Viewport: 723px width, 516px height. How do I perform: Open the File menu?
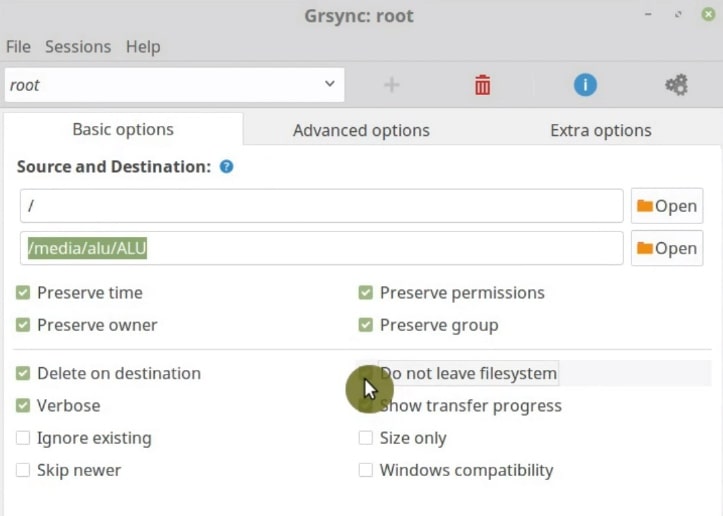pyautogui.click(x=18, y=47)
